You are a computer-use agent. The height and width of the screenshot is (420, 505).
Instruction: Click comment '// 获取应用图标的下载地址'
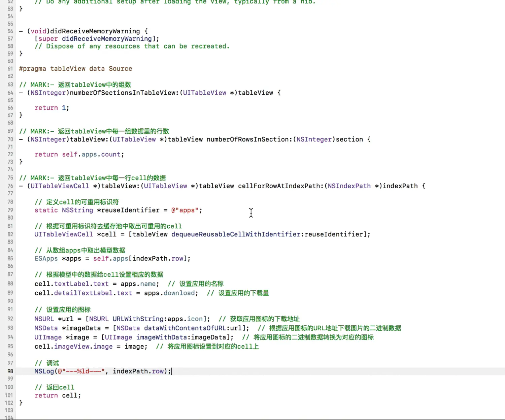click(x=259, y=319)
